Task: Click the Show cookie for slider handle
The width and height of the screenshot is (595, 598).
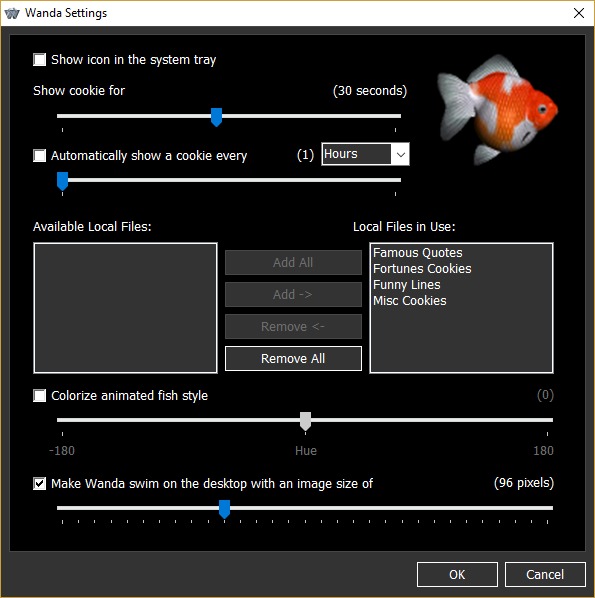Action: click(216, 117)
